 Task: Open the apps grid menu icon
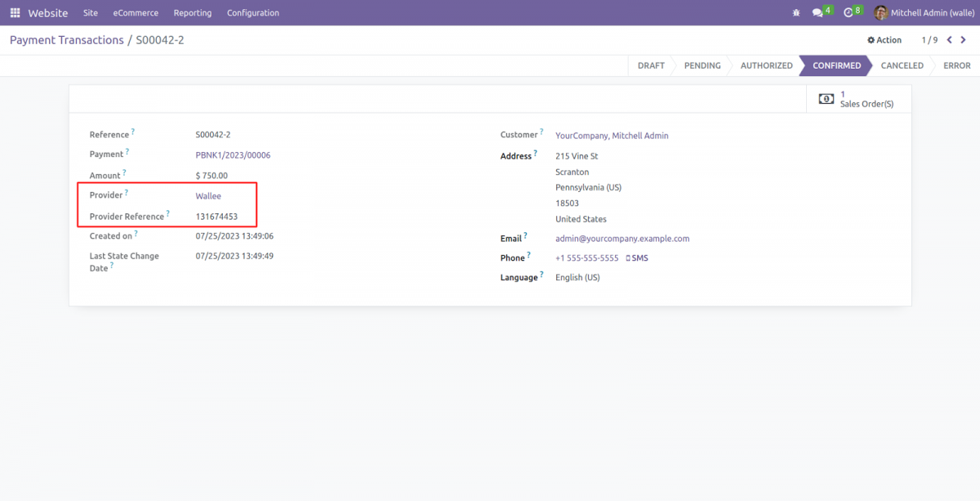click(x=15, y=12)
